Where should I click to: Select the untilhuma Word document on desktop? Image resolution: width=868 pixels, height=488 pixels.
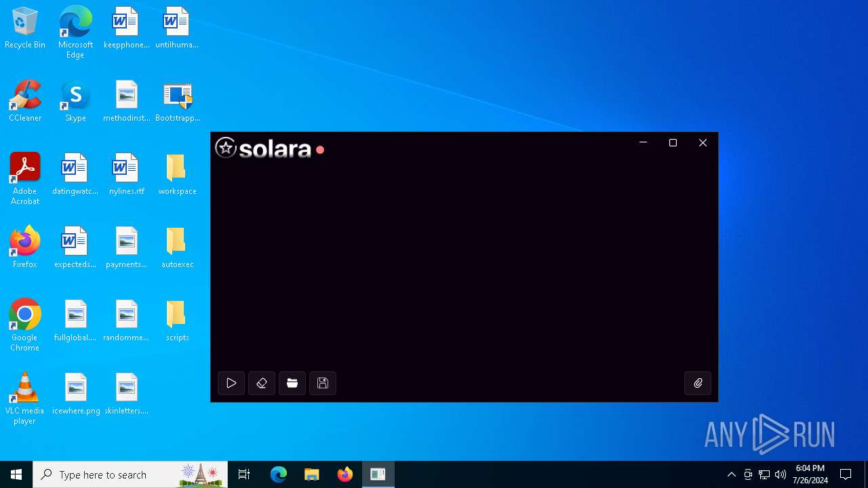pos(177,28)
